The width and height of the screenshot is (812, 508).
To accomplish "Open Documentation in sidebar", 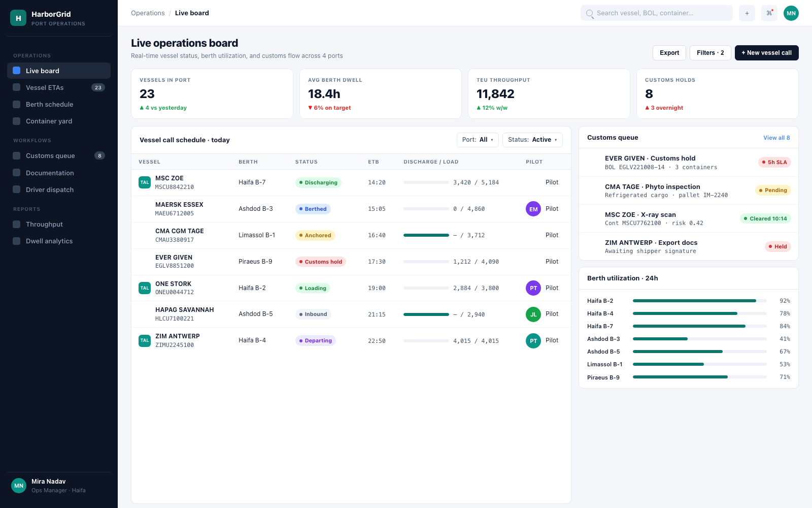I will click(x=59, y=173).
